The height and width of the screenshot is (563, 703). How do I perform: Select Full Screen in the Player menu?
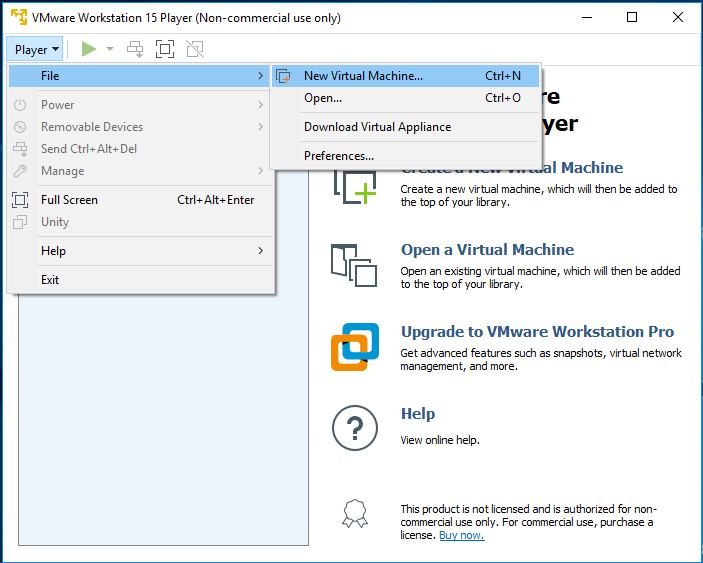pos(139,200)
